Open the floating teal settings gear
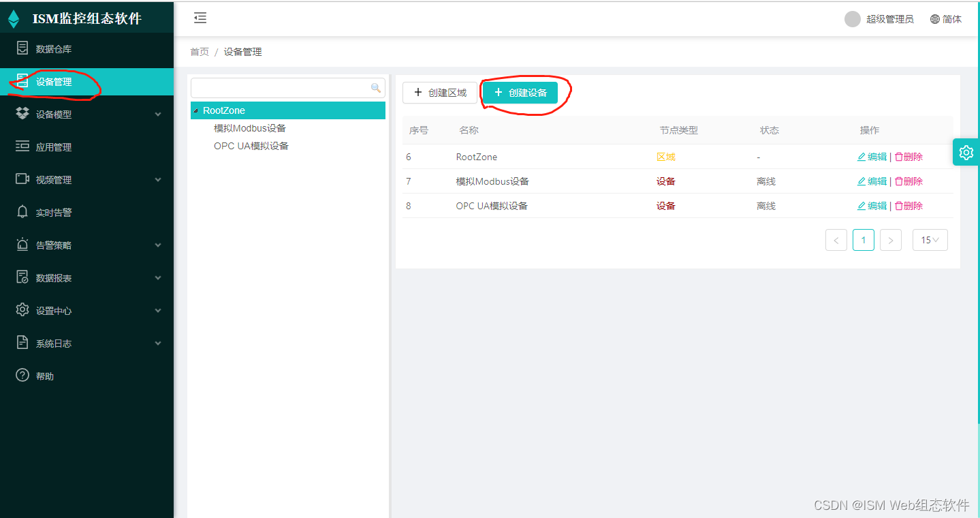The width and height of the screenshot is (980, 518). [966, 152]
